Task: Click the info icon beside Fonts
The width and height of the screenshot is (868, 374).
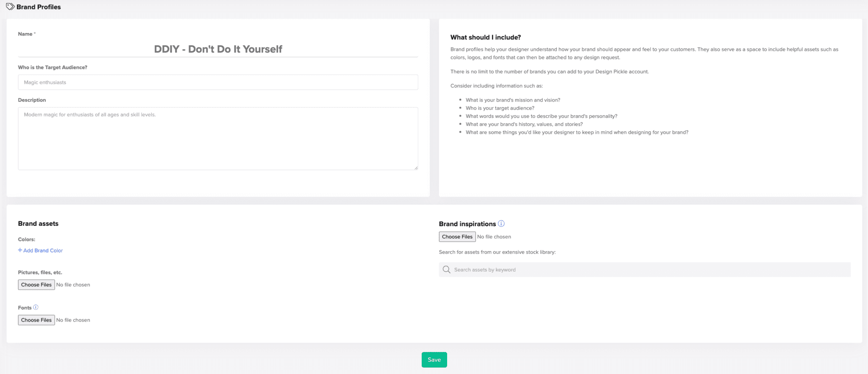Action: point(36,308)
